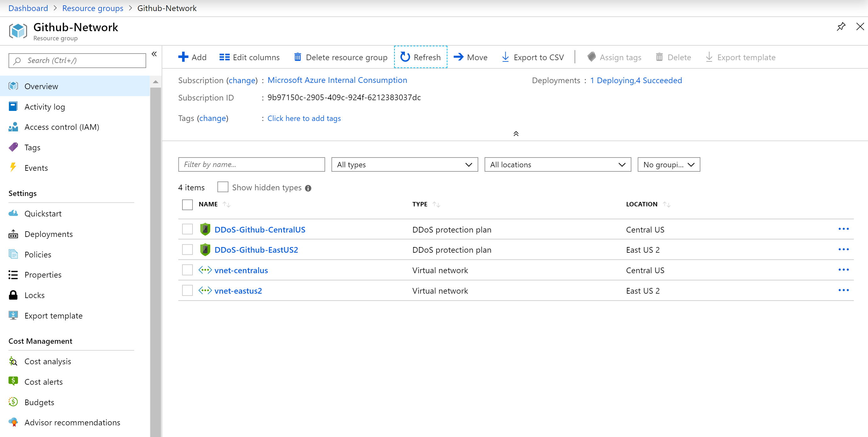
Task: Open vnet-centralus virtual network
Action: coord(241,270)
